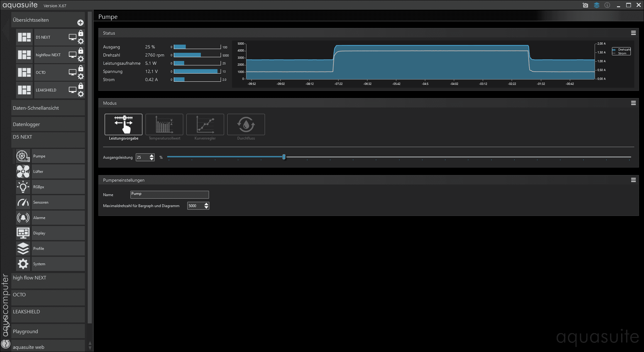Open Daten-Schnellansicht section

[48, 108]
